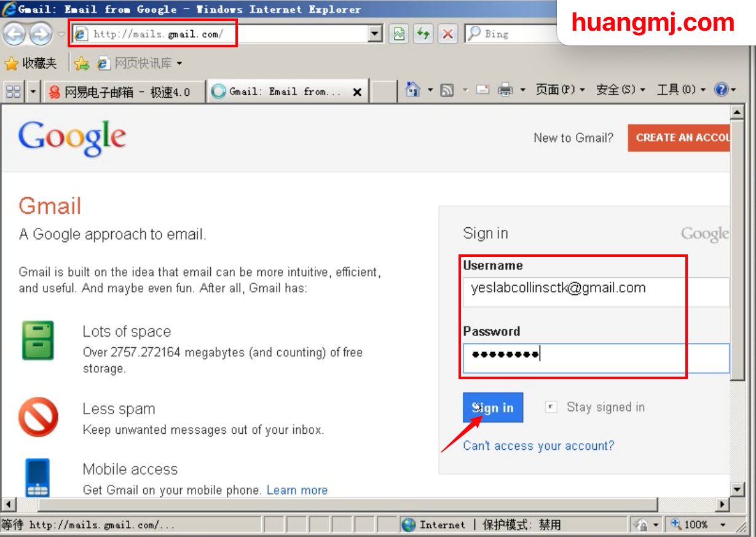Click the green Refresh icon
Screen dimensions: 756x537
[x=423, y=34]
